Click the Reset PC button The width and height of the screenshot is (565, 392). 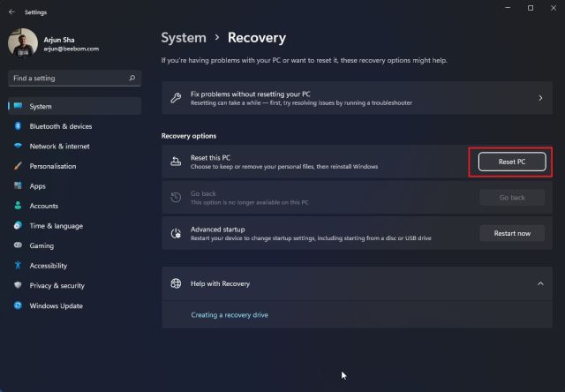[512, 162]
